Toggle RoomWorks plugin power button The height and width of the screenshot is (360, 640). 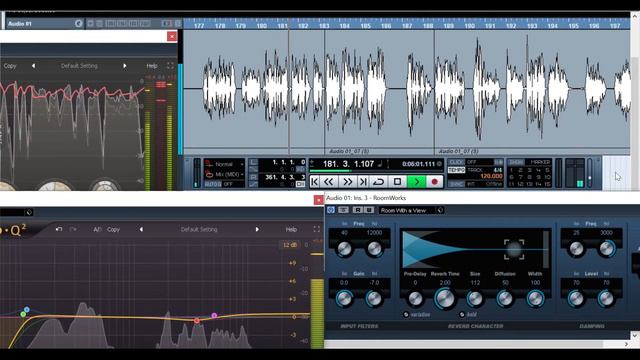coord(331,210)
